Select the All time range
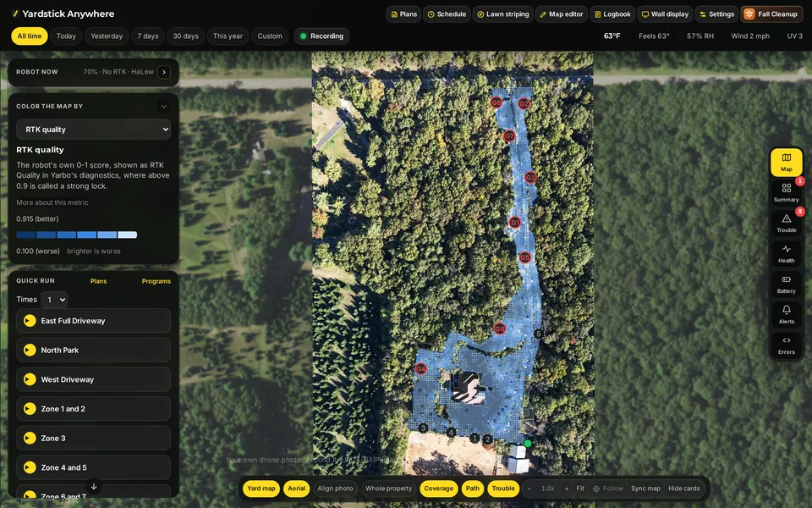The width and height of the screenshot is (812, 508). [x=30, y=36]
